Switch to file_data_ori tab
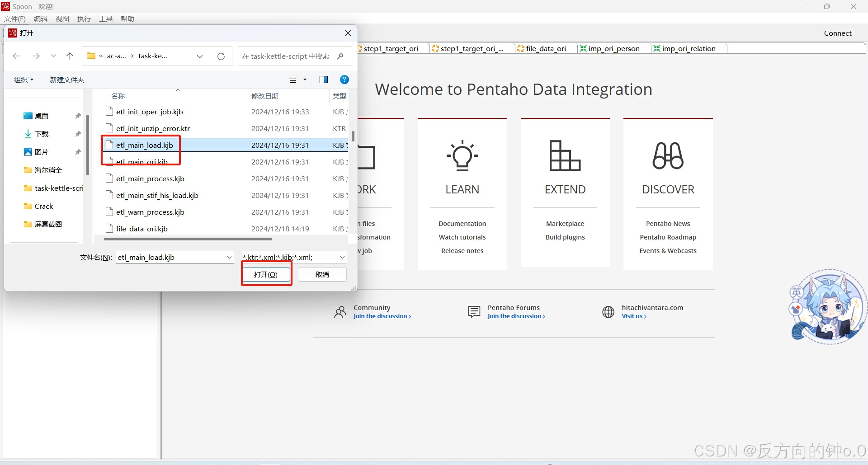Screen dimensions: 868x465 coord(546,48)
